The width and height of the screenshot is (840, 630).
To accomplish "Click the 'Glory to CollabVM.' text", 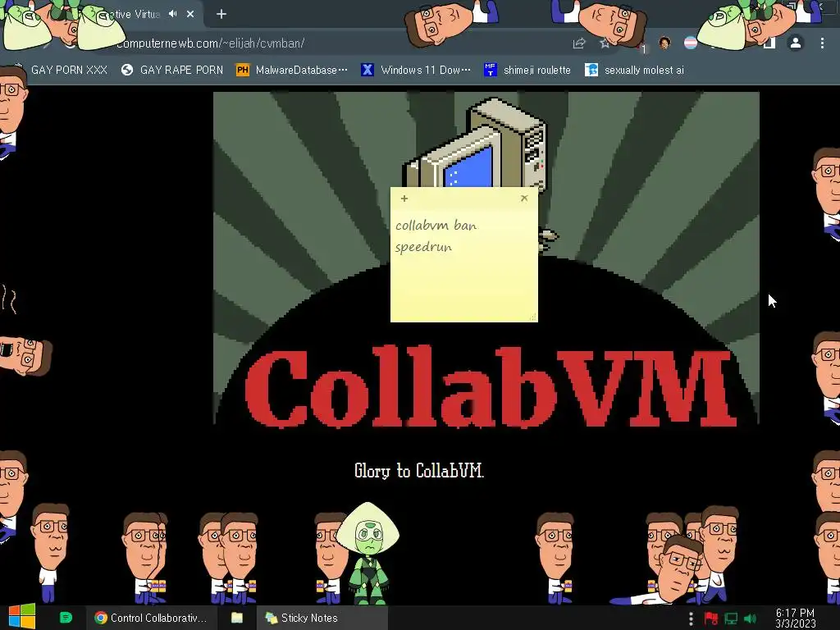I will pyautogui.click(x=419, y=471).
